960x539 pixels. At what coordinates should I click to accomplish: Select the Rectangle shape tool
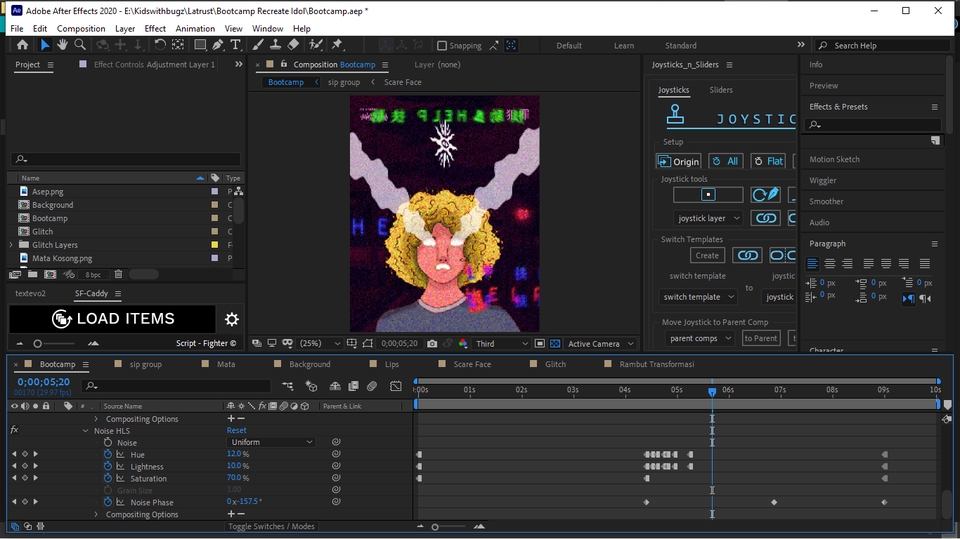click(x=200, y=45)
